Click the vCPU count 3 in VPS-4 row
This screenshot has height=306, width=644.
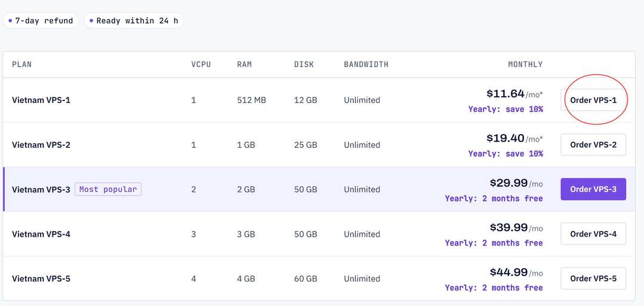pos(193,234)
